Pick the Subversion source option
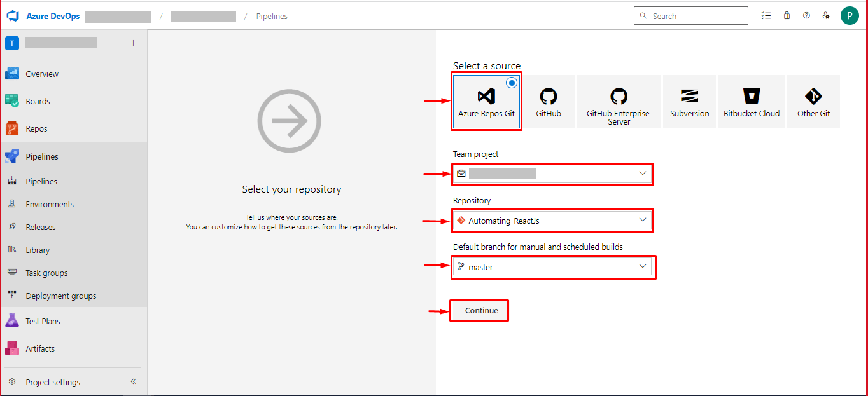868x396 pixels. click(x=689, y=102)
